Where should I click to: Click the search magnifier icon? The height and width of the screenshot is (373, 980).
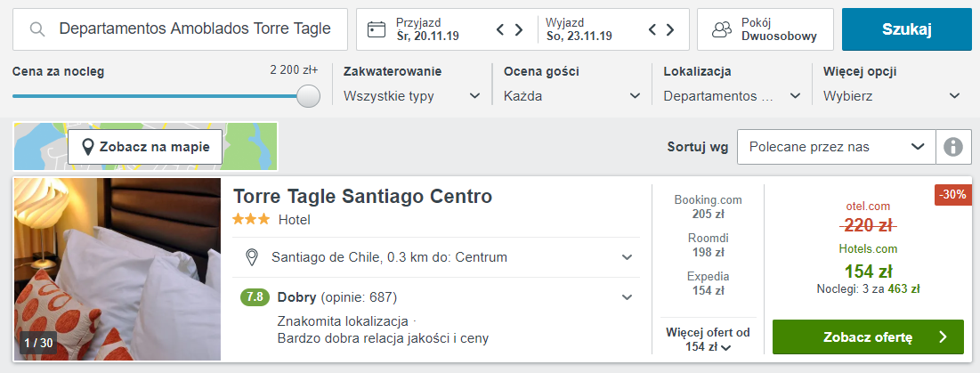click(38, 29)
